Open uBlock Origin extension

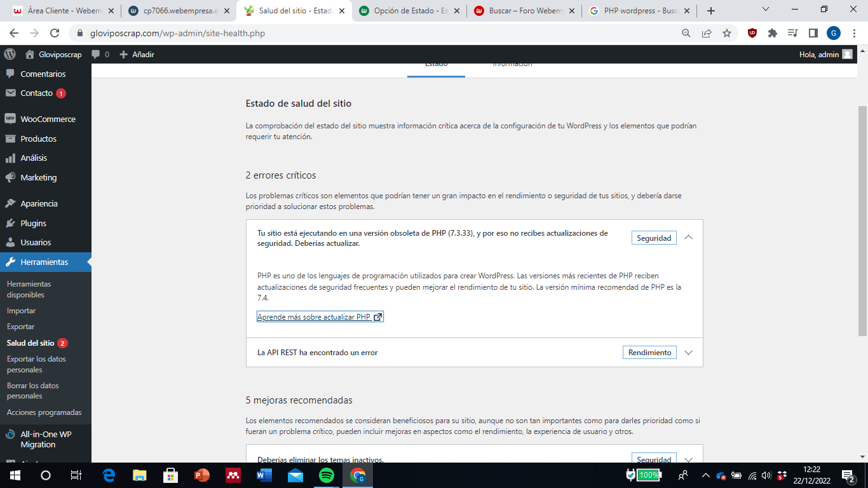752,33
